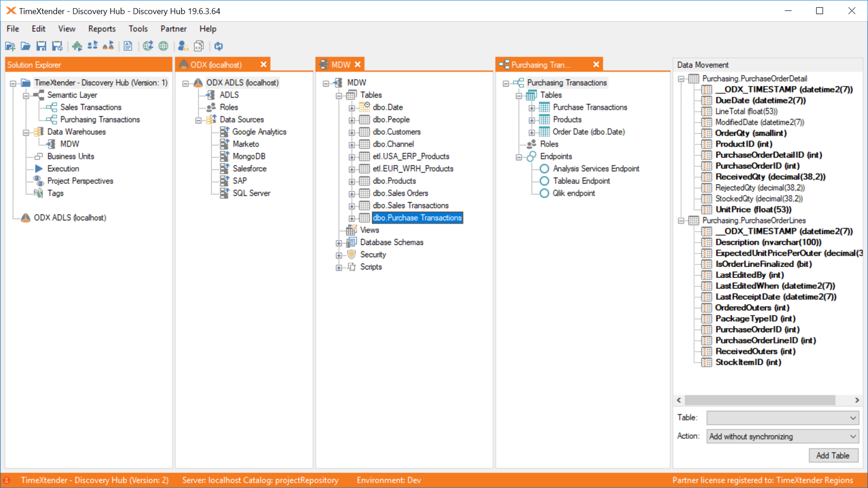The height and width of the screenshot is (488, 868).
Task: Click the documentation page toolbar icon
Action: (x=128, y=46)
